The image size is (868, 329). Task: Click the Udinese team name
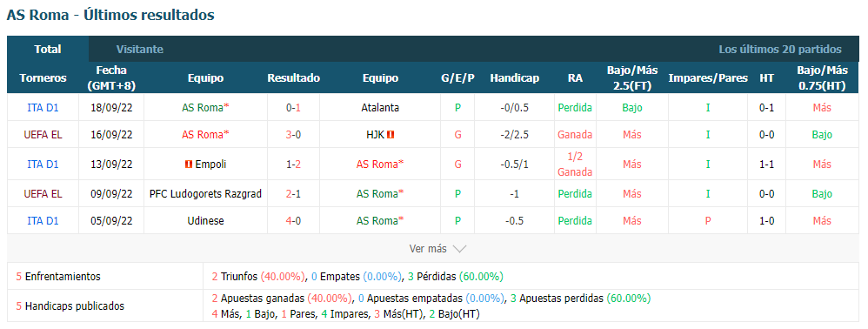pyautogui.click(x=205, y=221)
